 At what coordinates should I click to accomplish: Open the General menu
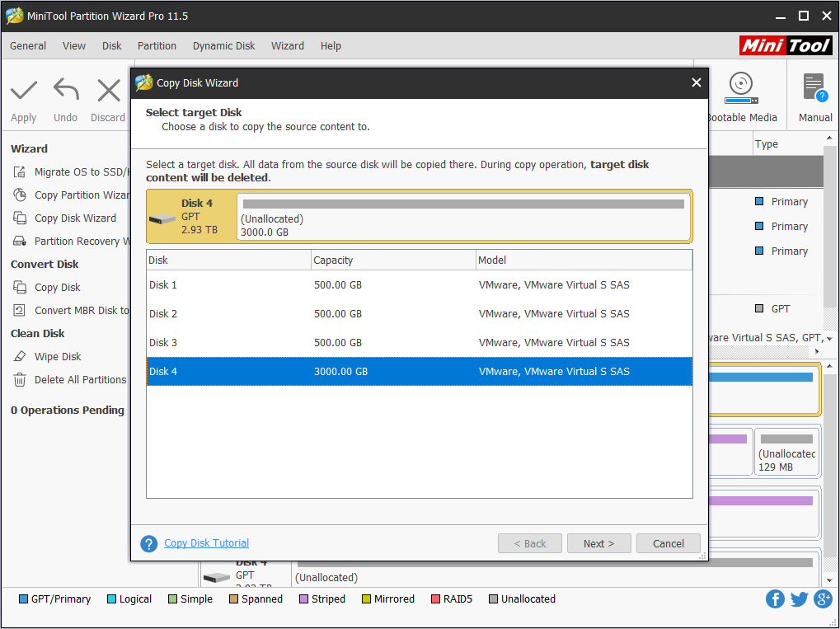click(x=28, y=46)
